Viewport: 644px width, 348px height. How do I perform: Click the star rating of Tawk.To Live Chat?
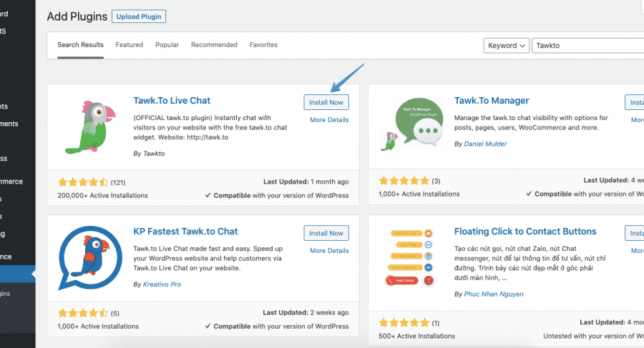click(x=83, y=182)
